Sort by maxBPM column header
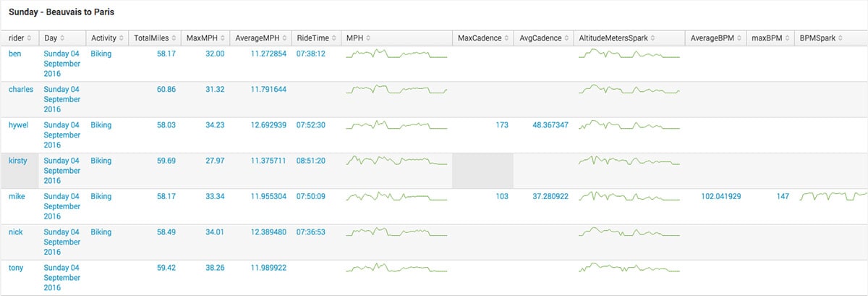Image resolution: width=868 pixels, height=296 pixels. pos(770,38)
